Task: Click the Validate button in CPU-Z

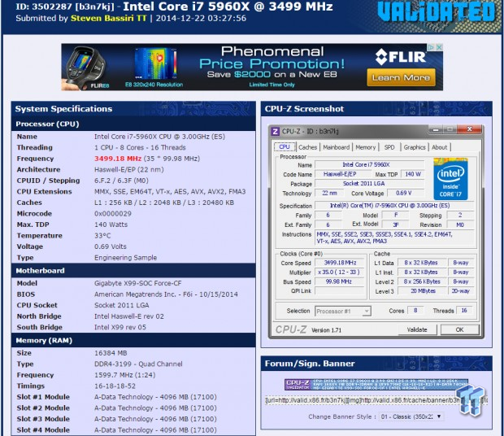Action: click(417, 329)
